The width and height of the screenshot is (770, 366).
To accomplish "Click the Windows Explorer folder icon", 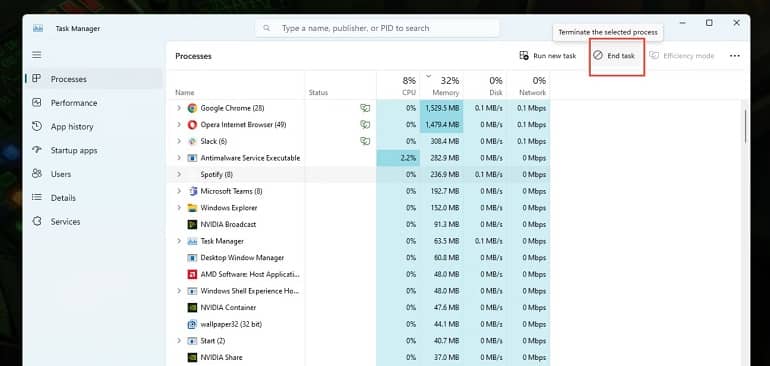I will 192,208.
